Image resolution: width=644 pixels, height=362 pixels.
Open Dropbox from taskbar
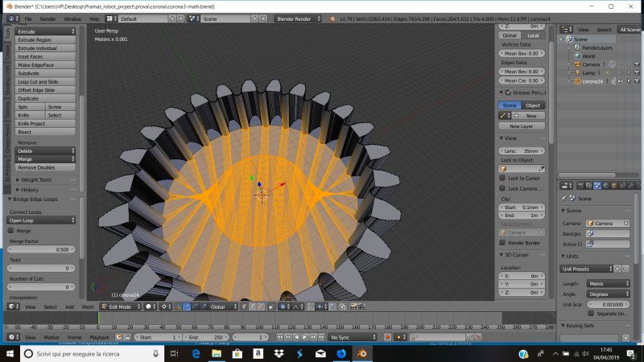279,353
